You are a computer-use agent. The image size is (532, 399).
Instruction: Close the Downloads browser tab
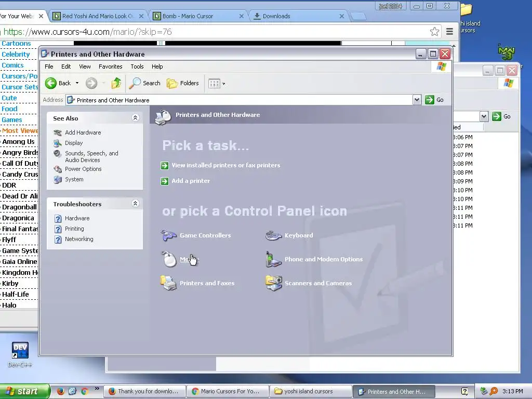[x=342, y=16]
